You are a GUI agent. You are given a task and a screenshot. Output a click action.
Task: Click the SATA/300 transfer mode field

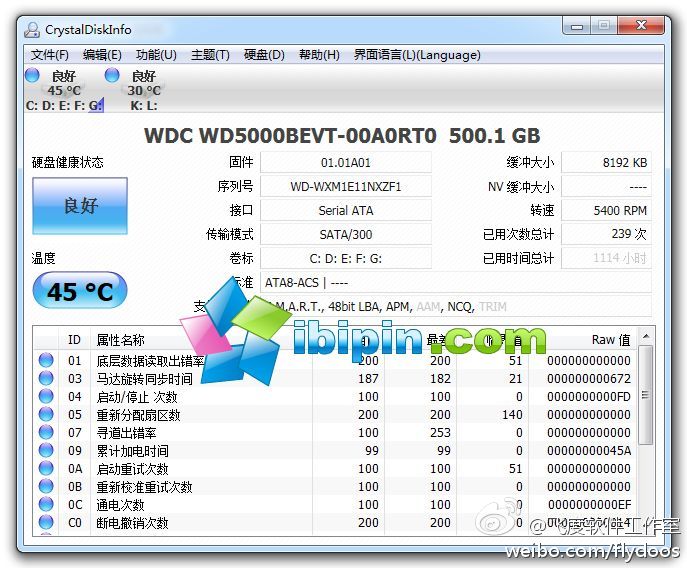pos(346,234)
